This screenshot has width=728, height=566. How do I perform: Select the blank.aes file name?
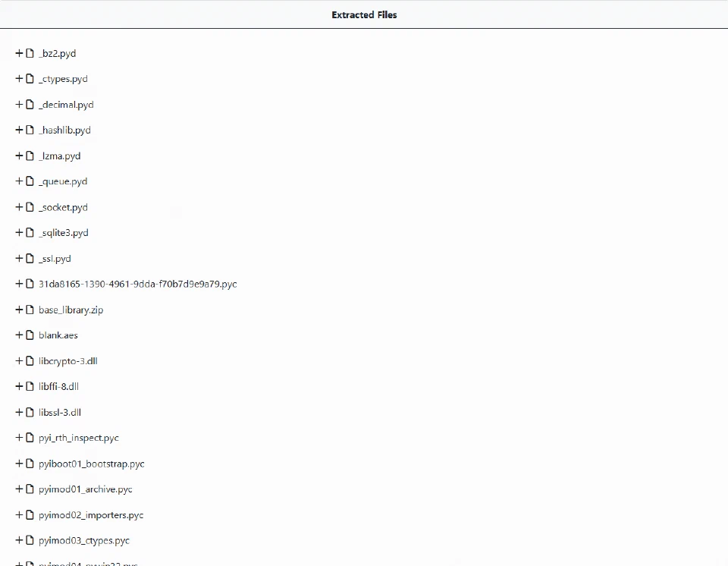[x=58, y=335]
